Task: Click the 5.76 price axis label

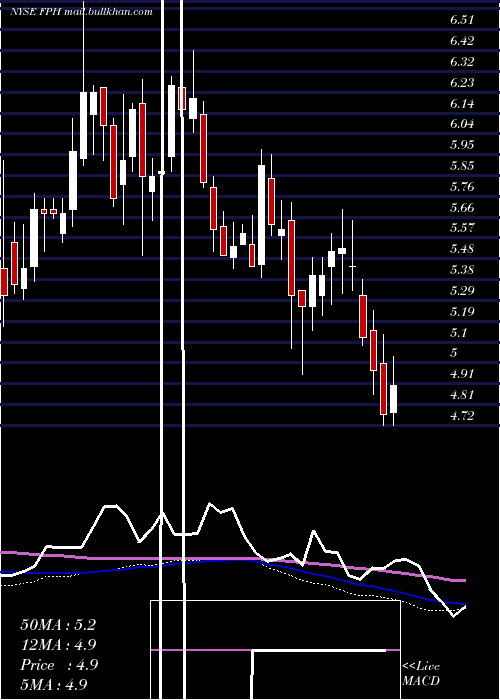Action: click(462, 186)
